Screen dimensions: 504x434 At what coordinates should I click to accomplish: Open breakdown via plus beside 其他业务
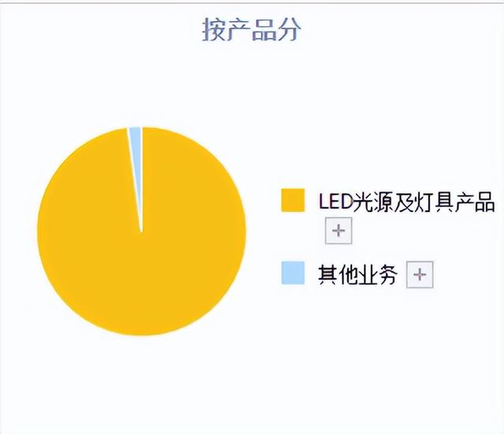pyautogui.click(x=420, y=275)
